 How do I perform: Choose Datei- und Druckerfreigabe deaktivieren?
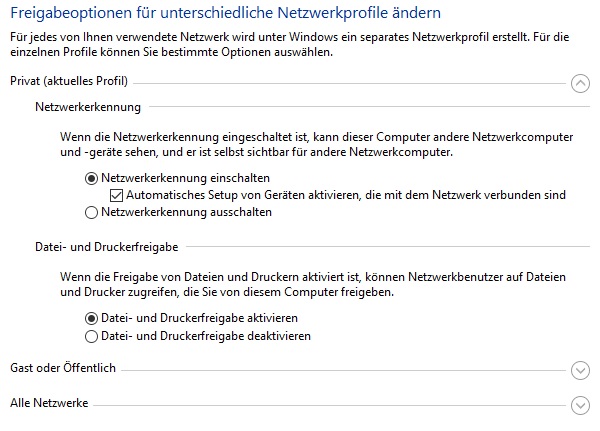(92, 336)
